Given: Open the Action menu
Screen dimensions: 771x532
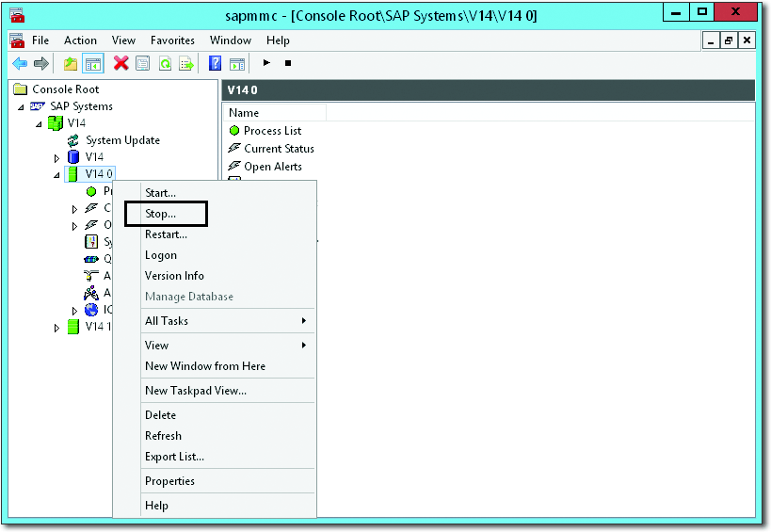Looking at the screenshot, I should (80, 40).
